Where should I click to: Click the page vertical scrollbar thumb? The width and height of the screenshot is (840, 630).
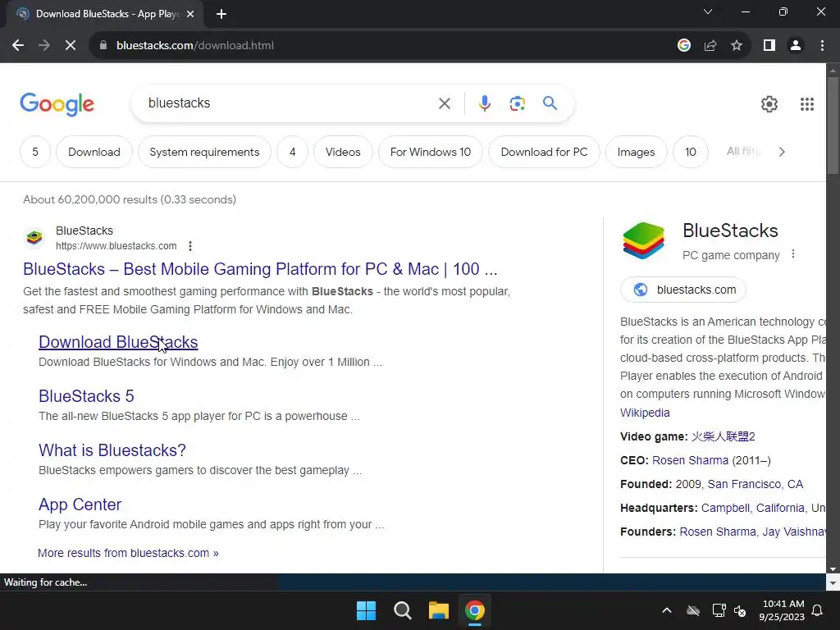[x=833, y=126]
